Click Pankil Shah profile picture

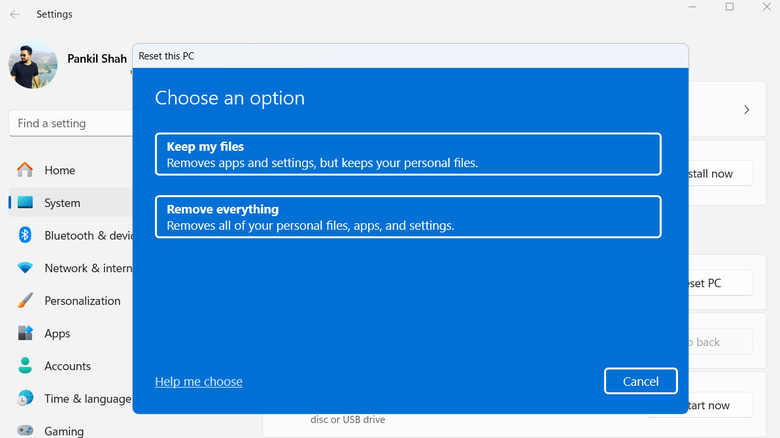point(33,64)
